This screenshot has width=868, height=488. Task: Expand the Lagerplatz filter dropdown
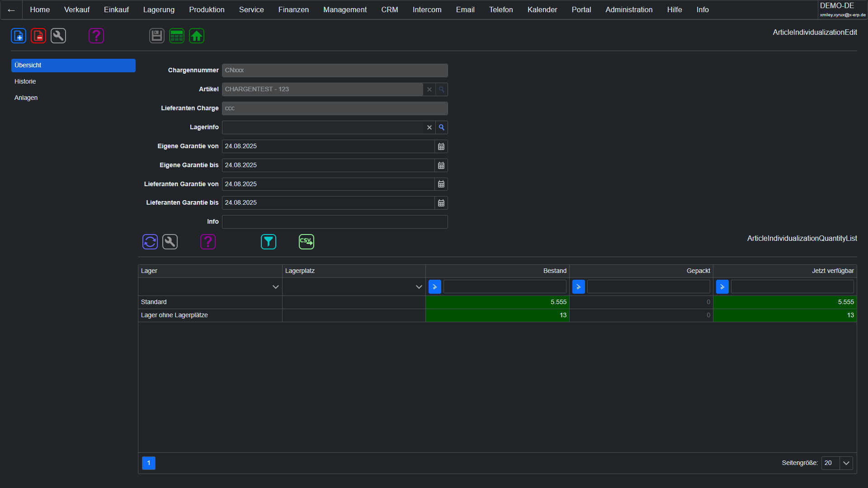point(419,287)
